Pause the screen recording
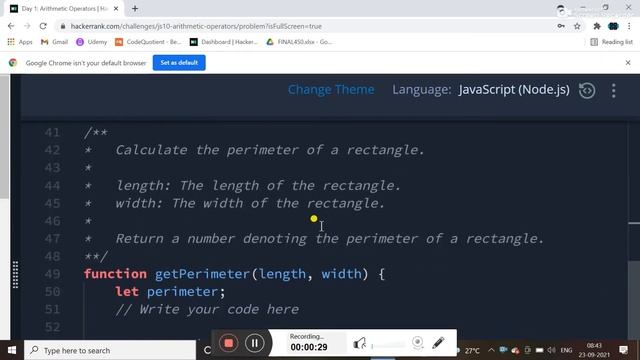This screenshot has height=360, width=640. [255, 343]
